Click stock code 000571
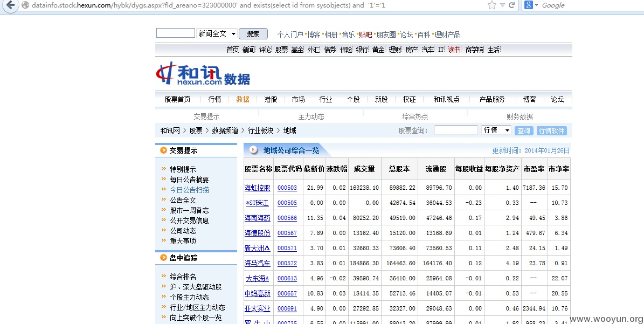Screen dimensions: 644x324 287,248
